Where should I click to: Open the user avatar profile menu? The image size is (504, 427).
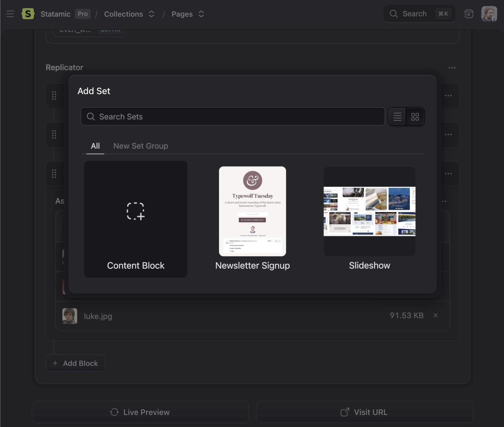pyautogui.click(x=489, y=14)
